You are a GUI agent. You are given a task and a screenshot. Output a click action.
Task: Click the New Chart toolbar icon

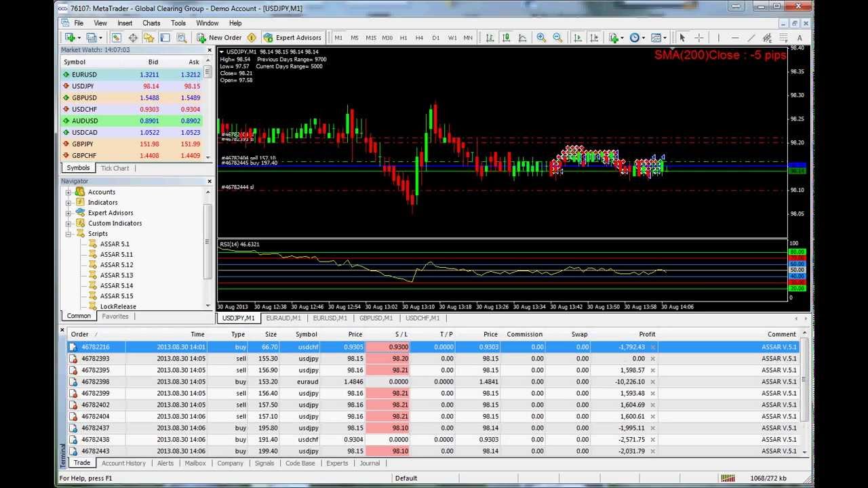click(70, 38)
